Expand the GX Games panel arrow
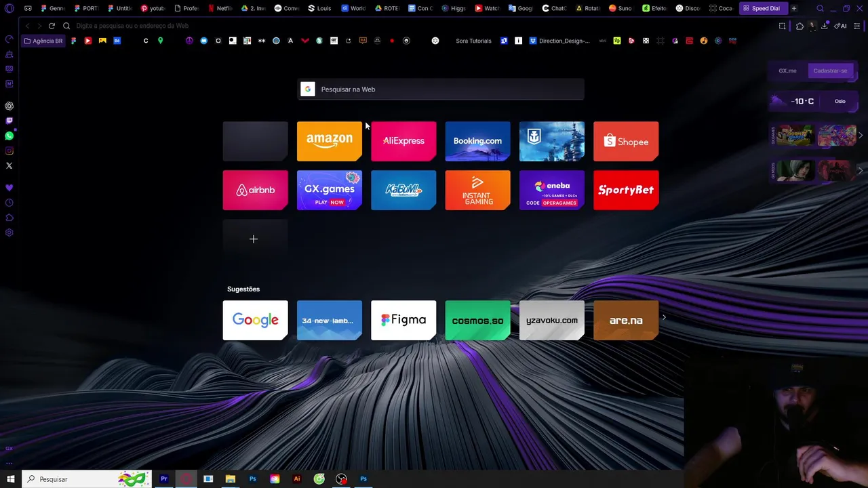The width and height of the screenshot is (868, 488). [861, 136]
